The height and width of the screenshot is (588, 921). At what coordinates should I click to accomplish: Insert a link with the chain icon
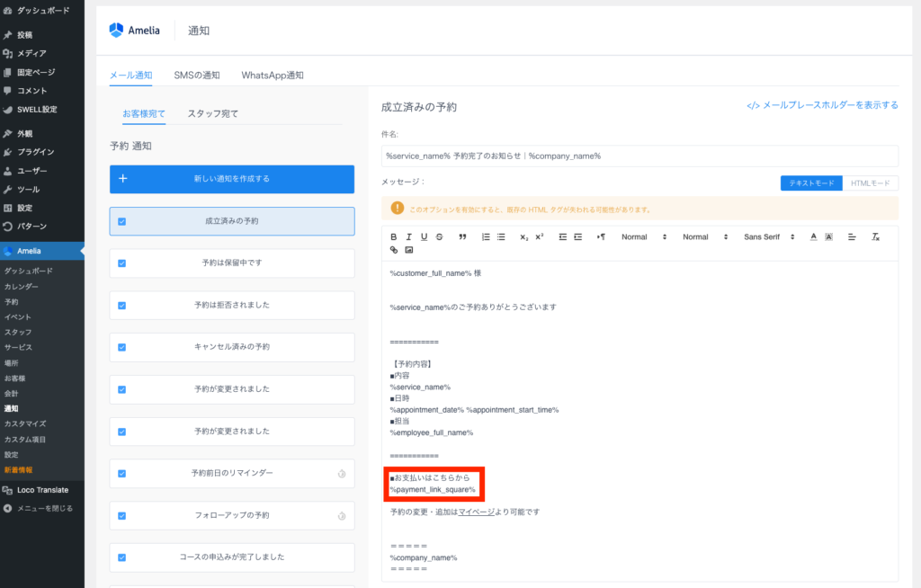tap(394, 250)
